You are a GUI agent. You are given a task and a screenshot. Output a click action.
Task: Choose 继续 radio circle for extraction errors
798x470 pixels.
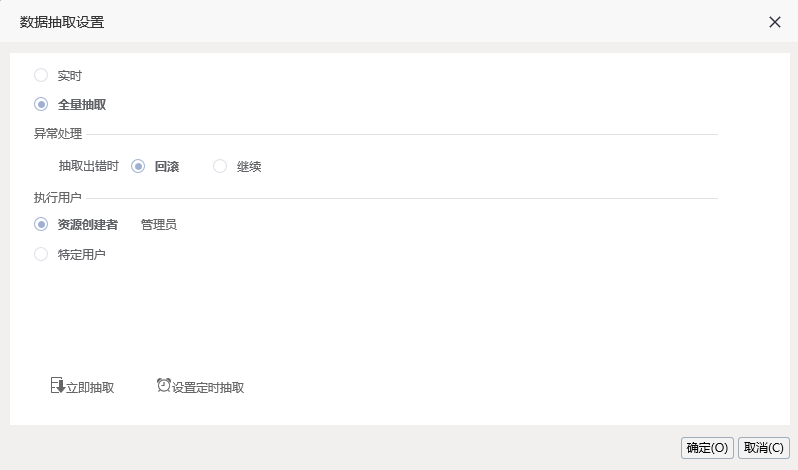point(220,166)
